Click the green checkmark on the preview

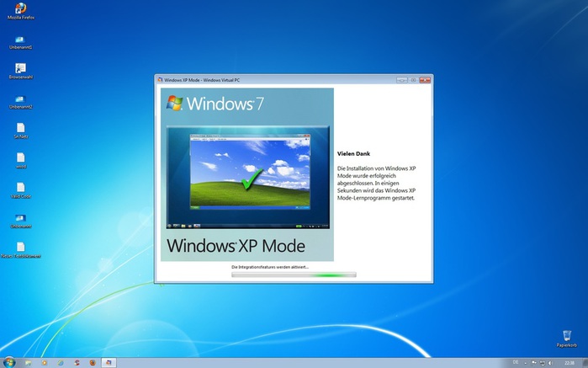(252, 179)
